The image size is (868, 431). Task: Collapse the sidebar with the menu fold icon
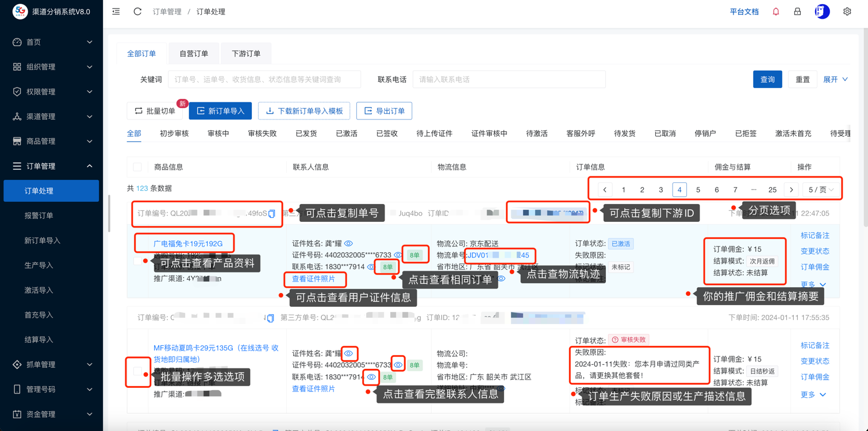coord(116,11)
